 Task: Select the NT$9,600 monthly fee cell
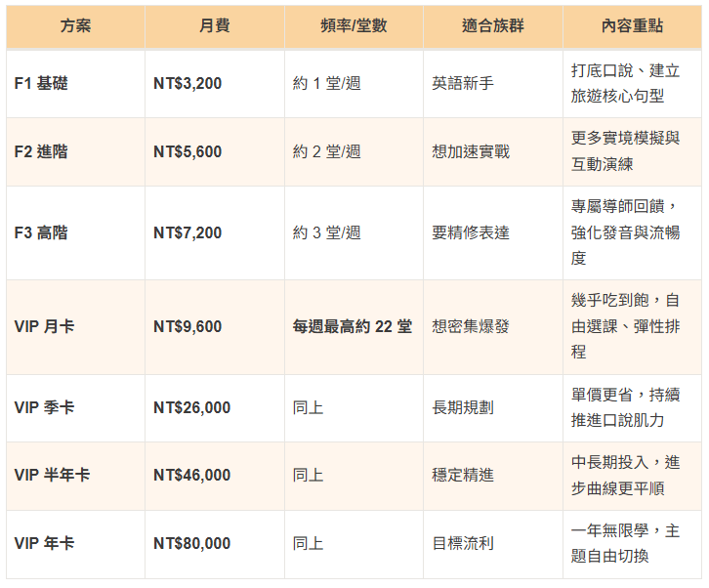pyautogui.click(x=188, y=327)
